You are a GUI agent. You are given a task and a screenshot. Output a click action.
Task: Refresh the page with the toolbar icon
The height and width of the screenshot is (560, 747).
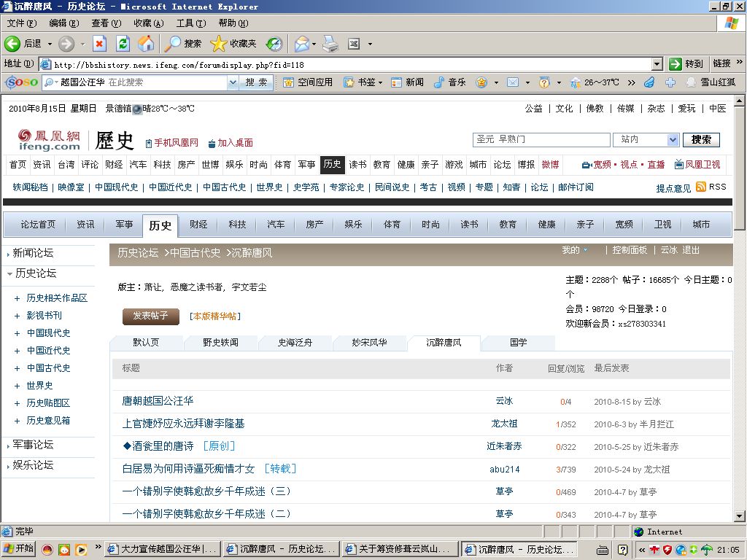(123, 44)
